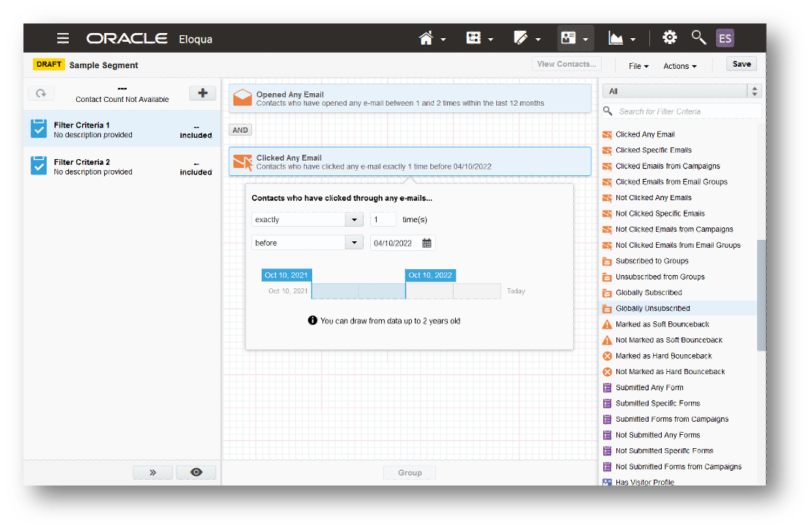Toggle the Filter Criteria 2 checkbox

pos(40,166)
